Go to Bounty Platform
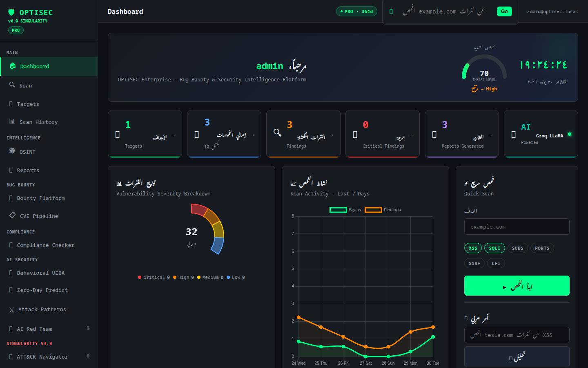The height and width of the screenshot is (368, 588). tap(49, 198)
